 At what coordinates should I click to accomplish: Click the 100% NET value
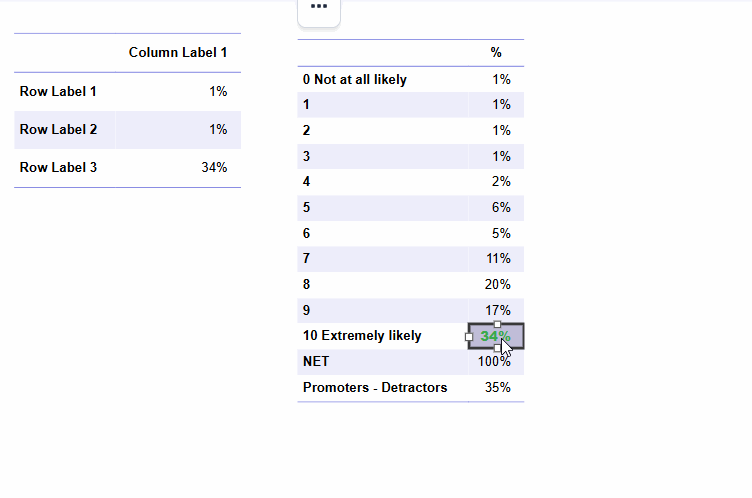coord(494,361)
